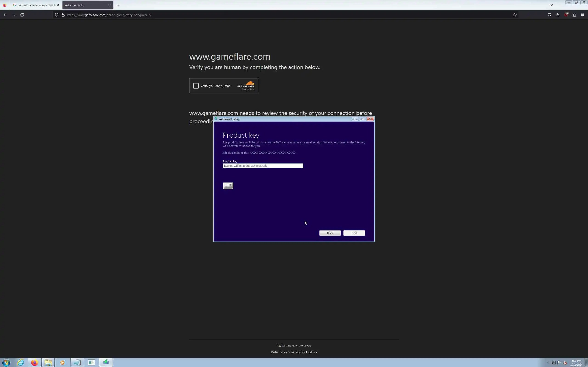Open the Extensions puzzle icon
This screenshot has height=367, width=588.
574,15
